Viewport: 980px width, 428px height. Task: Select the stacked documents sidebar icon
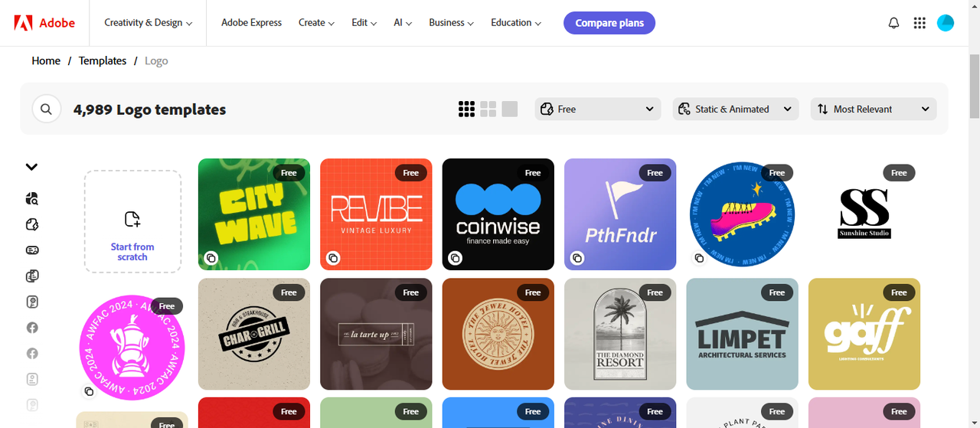[x=32, y=276]
